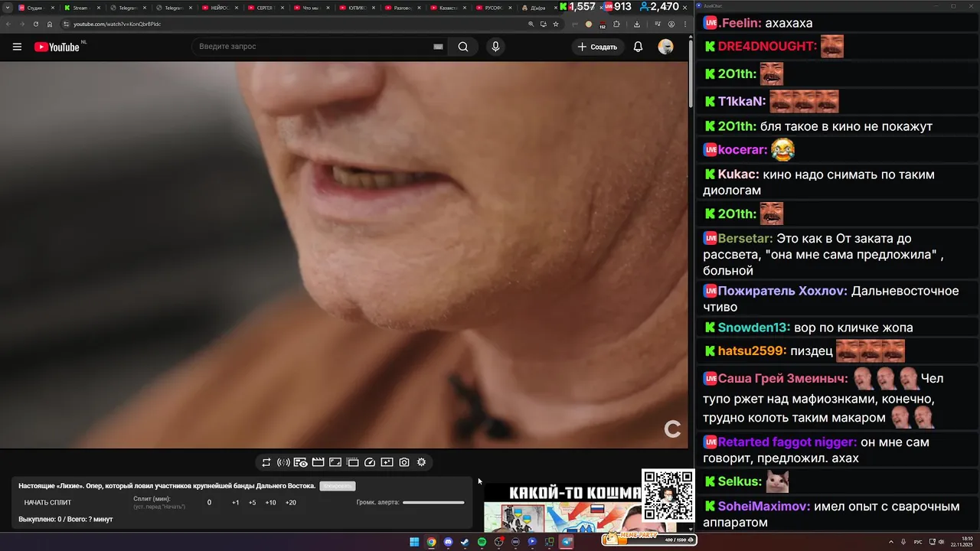Click the YouTube search magnifier button

coord(463,47)
